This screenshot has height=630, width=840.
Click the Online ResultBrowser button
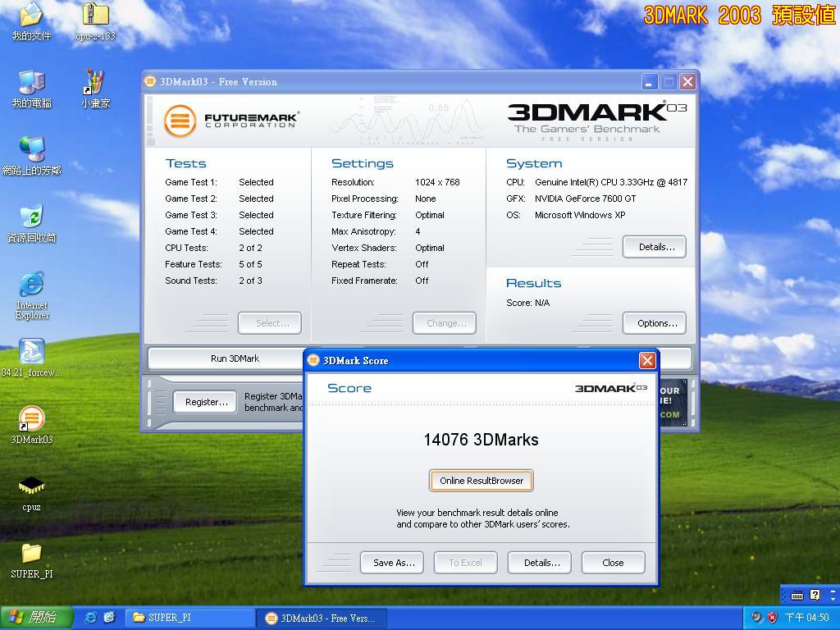click(x=482, y=481)
